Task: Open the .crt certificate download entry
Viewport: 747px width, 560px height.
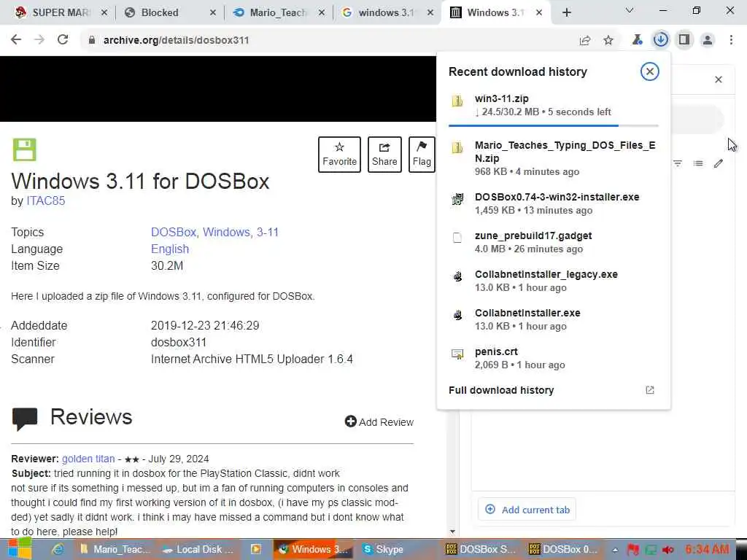Action: [x=554, y=357]
